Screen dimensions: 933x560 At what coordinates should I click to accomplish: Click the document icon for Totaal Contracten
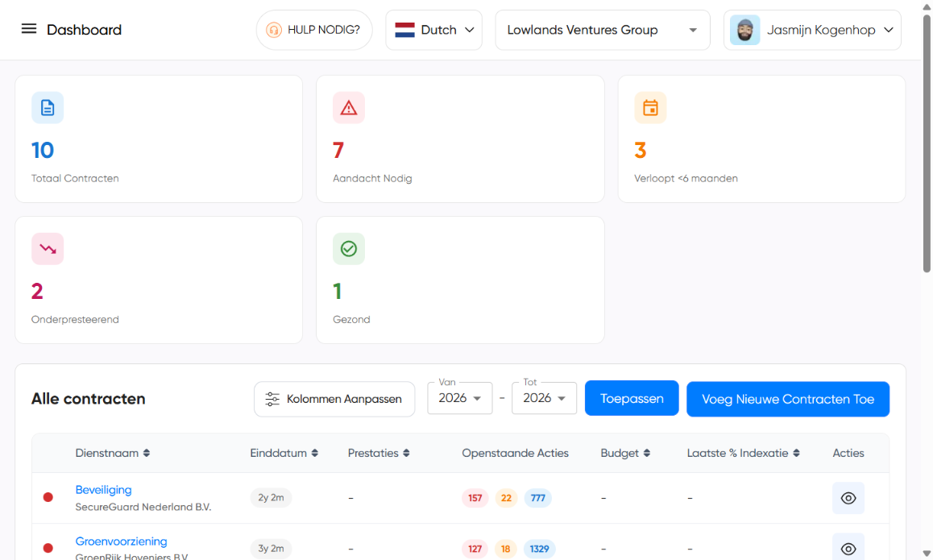[48, 108]
